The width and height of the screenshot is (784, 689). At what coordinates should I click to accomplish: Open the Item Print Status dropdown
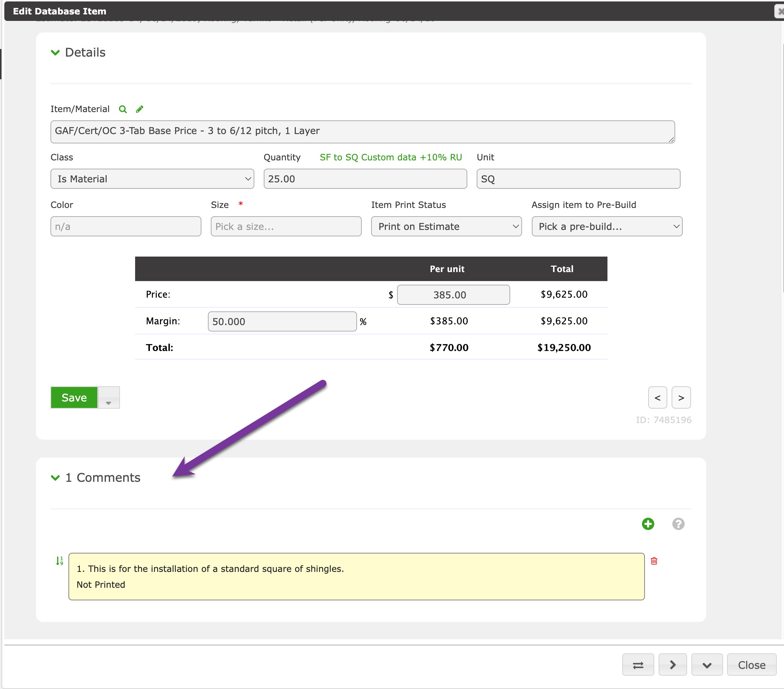(x=446, y=226)
